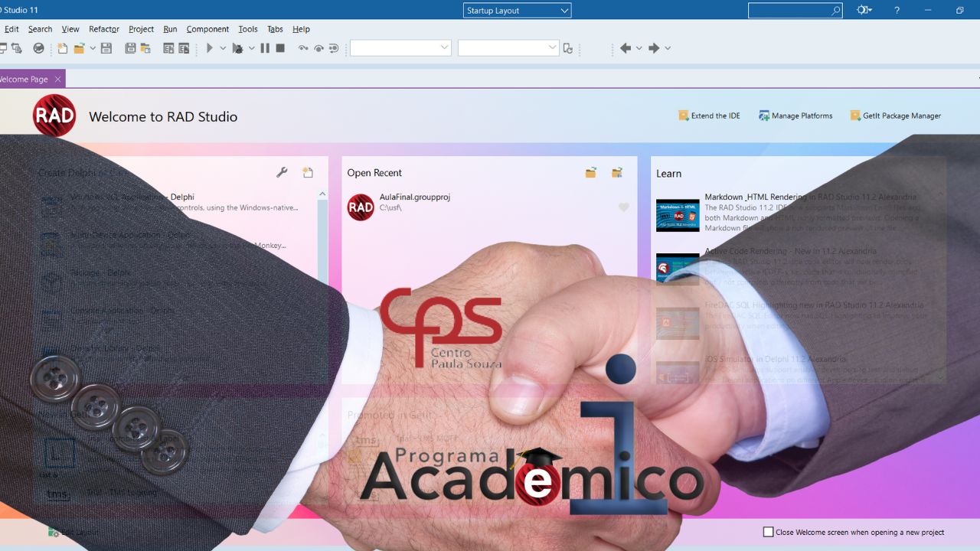The height and width of the screenshot is (551, 980).
Task: Close the Welcome Page tab
Action: (x=57, y=79)
